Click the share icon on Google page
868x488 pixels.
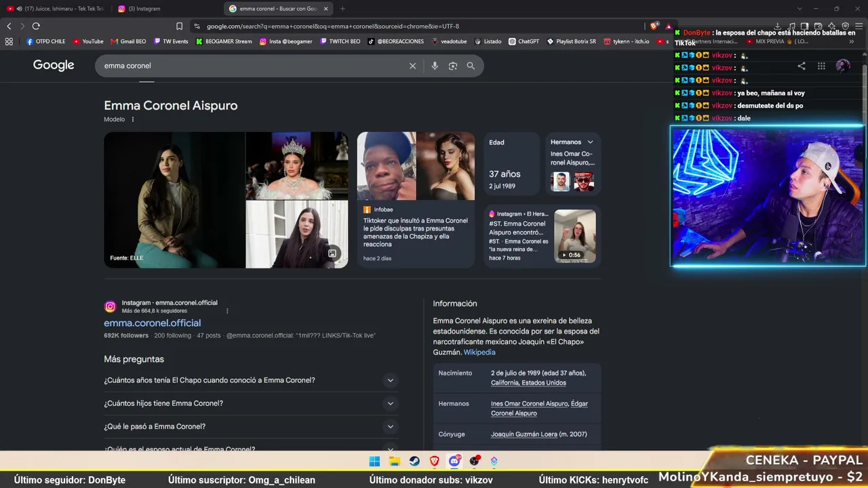click(802, 66)
